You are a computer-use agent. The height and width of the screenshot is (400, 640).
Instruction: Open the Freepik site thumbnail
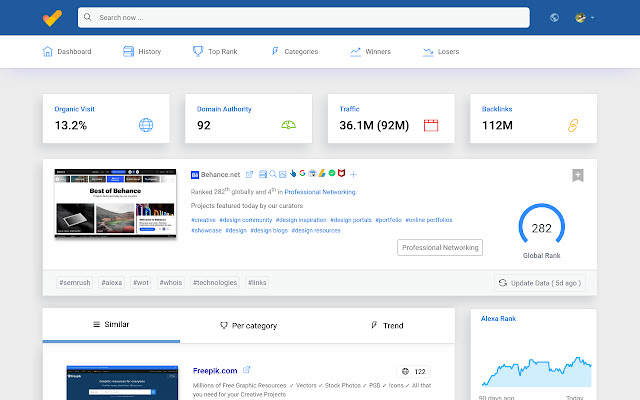pyautogui.click(x=122, y=383)
